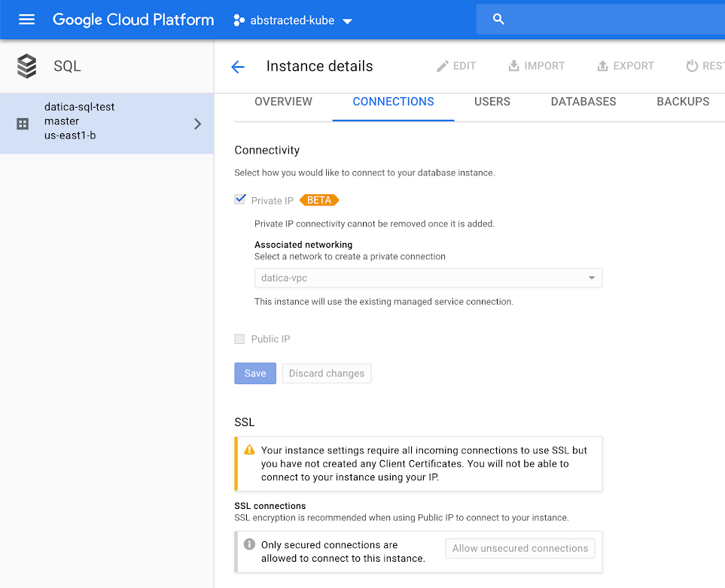Click the SQL stacked layers icon
This screenshot has width=725, height=588.
click(27, 66)
